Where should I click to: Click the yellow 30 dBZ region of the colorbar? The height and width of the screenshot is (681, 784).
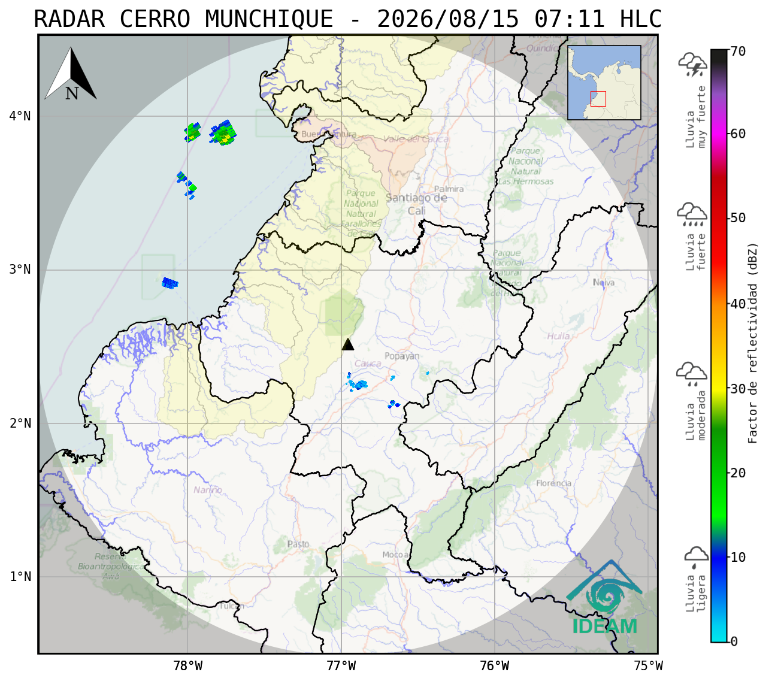pos(719,388)
